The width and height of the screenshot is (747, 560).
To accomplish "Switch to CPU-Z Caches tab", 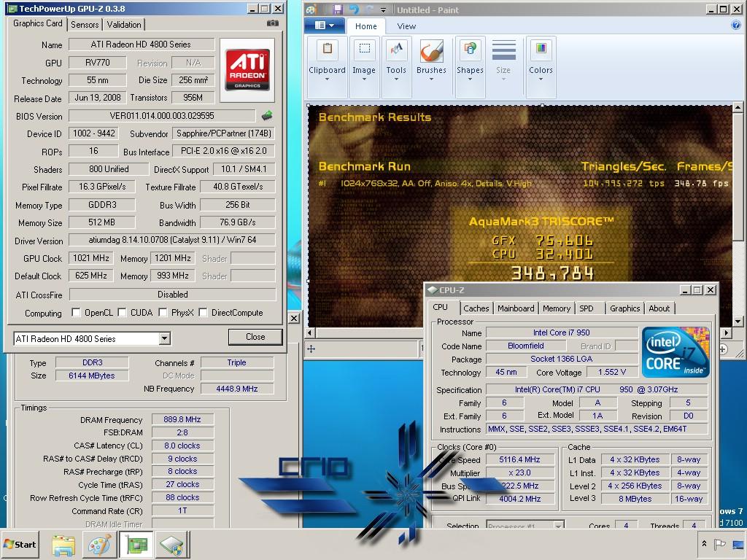I will coord(476,308).
